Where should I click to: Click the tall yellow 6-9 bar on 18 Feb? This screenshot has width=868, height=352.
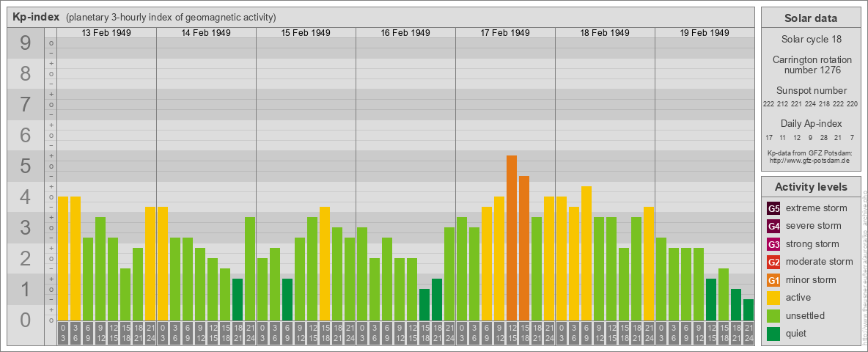tap(586, 254)
